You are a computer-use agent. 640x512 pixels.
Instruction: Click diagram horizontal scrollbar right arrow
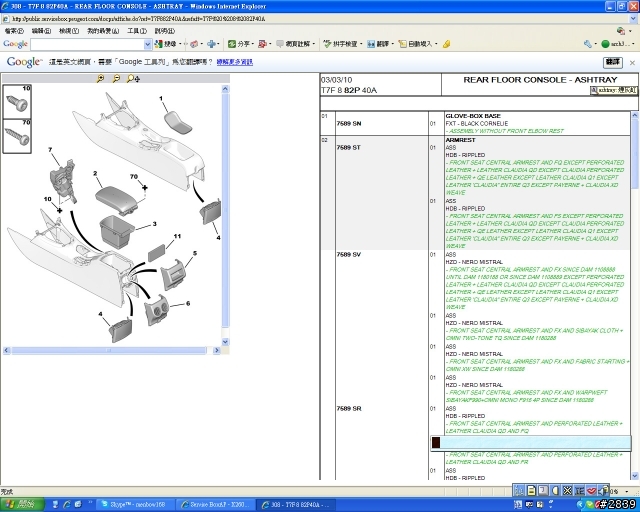pos(217,350)
